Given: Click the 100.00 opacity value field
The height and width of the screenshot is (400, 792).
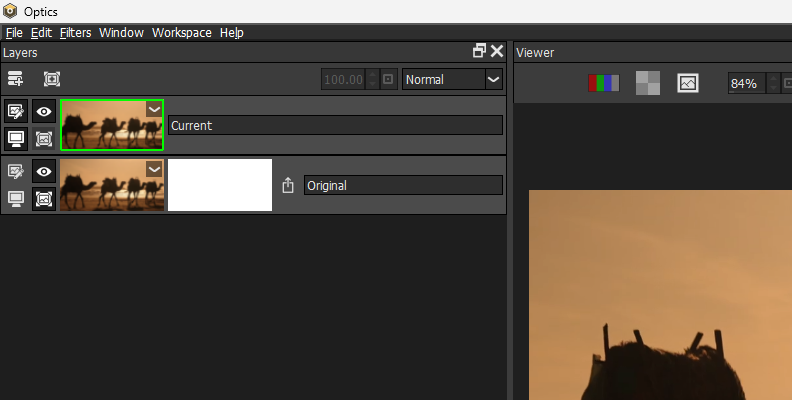Looking at the screenshot, I should [343, 79].
